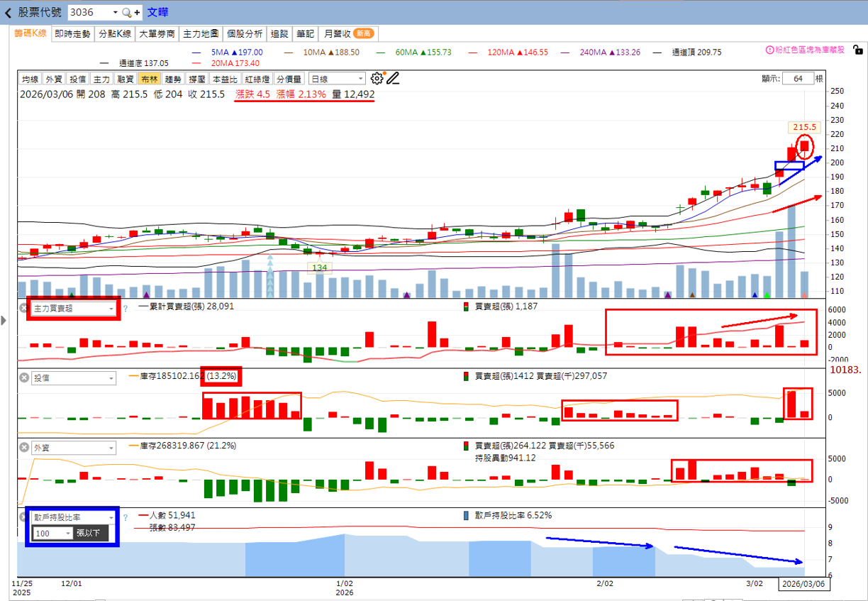Open the 日線 period dropdown
The width and height of the screenshot is (868, 601).
click(x=360, y=79)
